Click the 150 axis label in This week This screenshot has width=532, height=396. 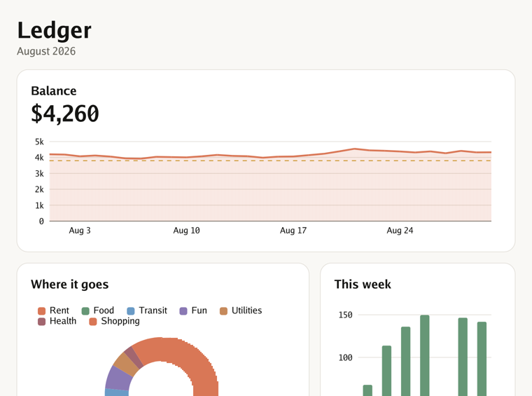coord(345,315)
